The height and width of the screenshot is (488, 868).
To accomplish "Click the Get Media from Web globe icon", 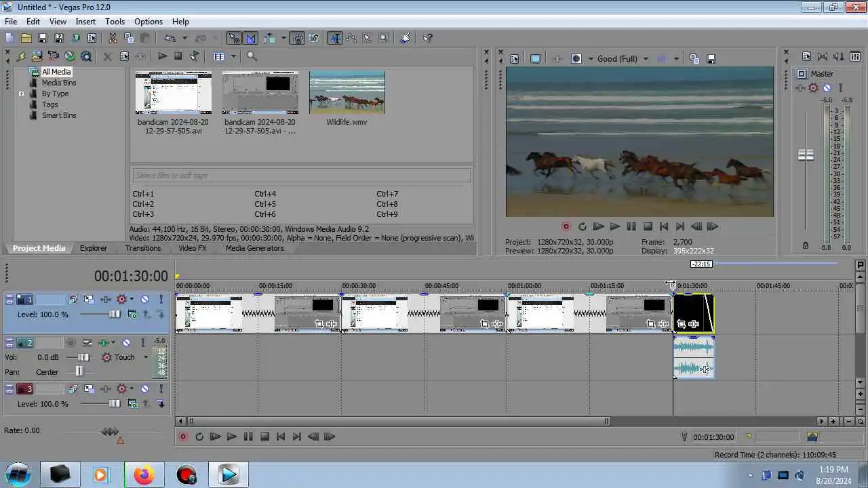I will pos(70,56).
